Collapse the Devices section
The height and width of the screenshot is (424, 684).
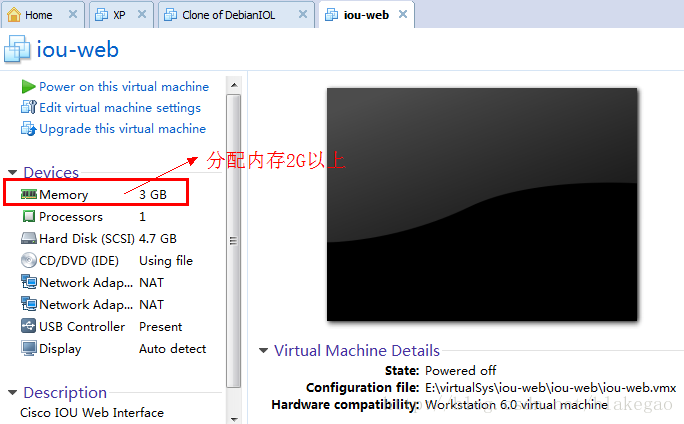[x=13, y=173]
